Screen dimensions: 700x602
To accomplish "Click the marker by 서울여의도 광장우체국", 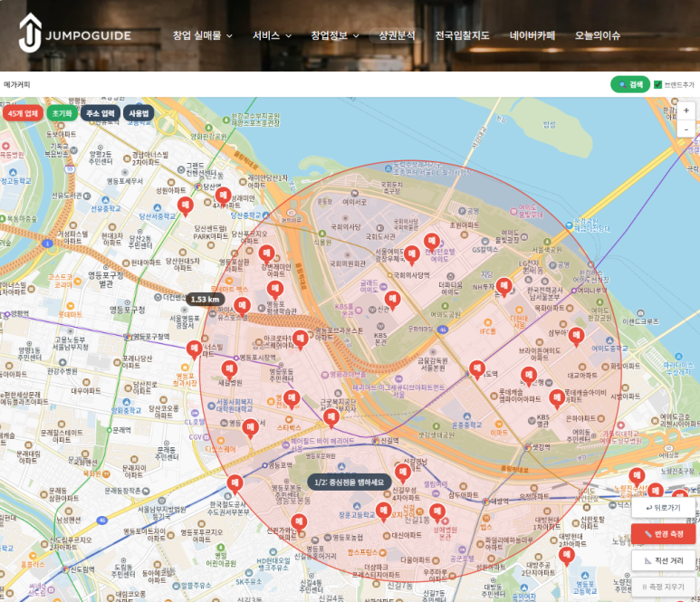I will tap(412, 255).
